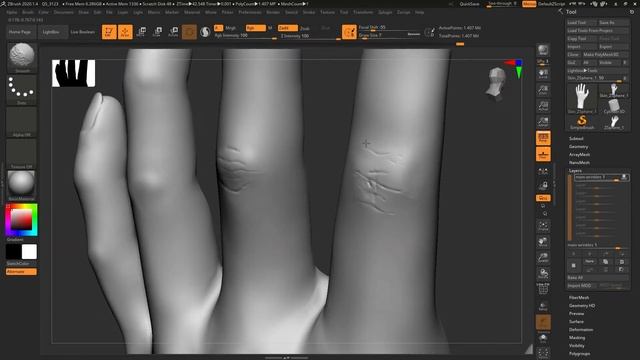The height and width of the screenshot is (360, 640).
Task: Pick a color in the color picker
Action: coord(22,220)
